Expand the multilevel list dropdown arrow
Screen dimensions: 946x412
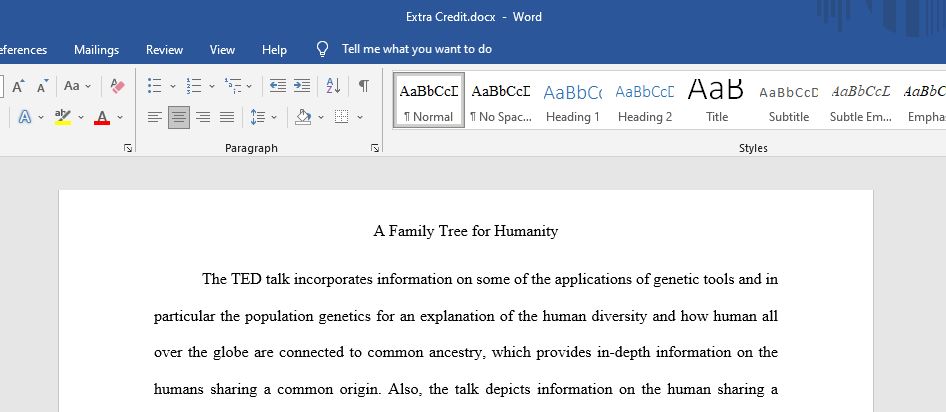(249, 86)
